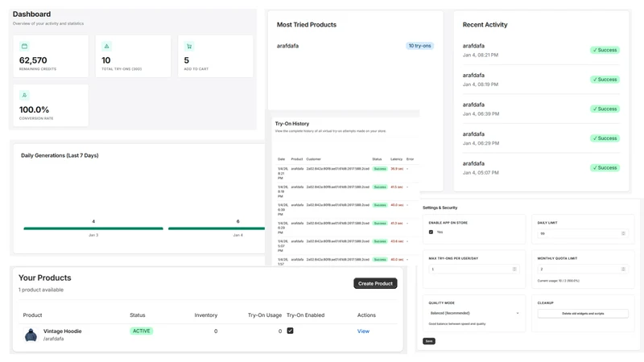Click the Jan 4 generations bar
This screenshot has width=644, height=362.
coord(217,228)
